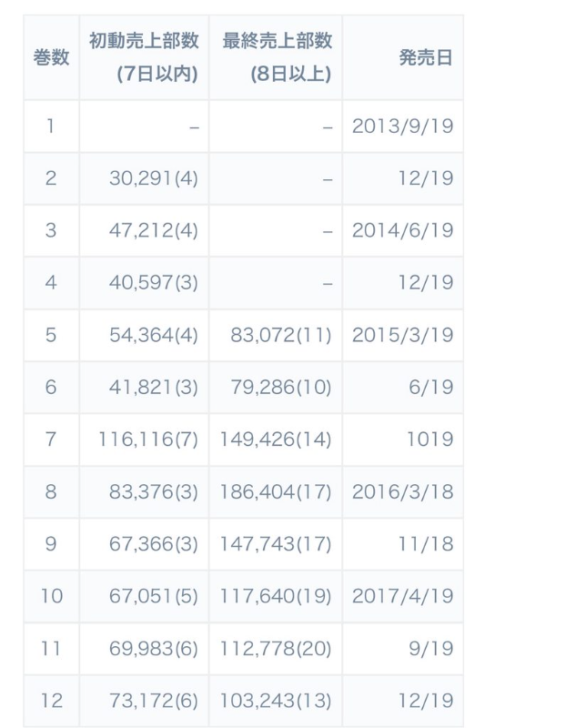Select the 2017/4/19 date cell
Viewport: 576px width, 728px height.
pos(402,596)
